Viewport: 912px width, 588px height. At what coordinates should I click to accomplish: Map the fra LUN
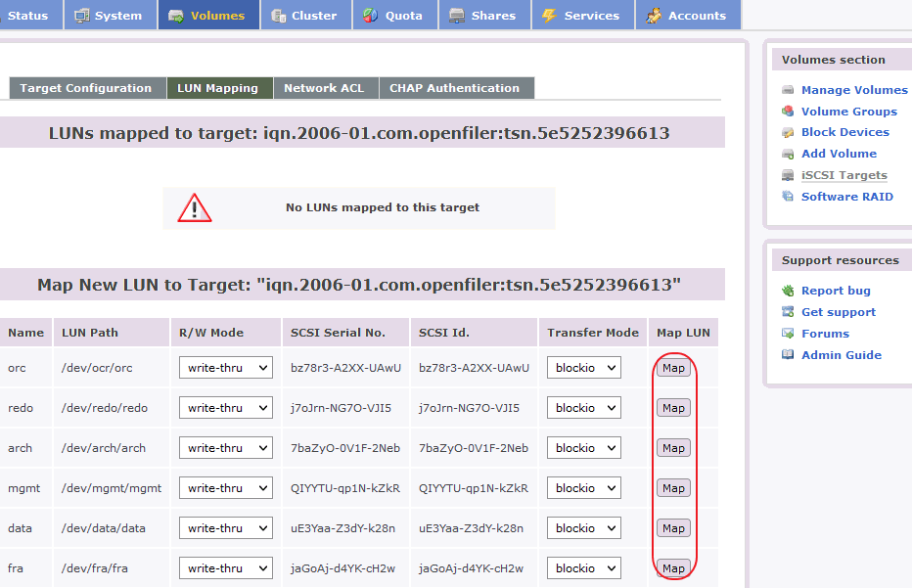tap(673, 568)
